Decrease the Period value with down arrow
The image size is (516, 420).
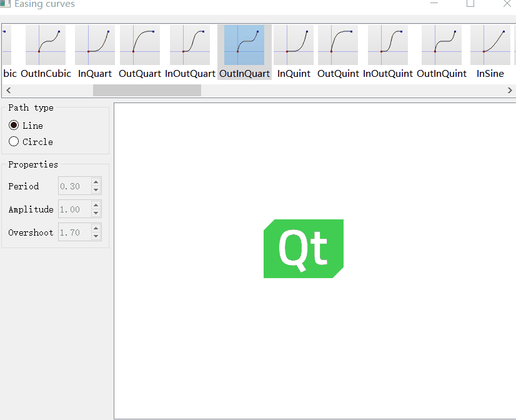[96, 190]
